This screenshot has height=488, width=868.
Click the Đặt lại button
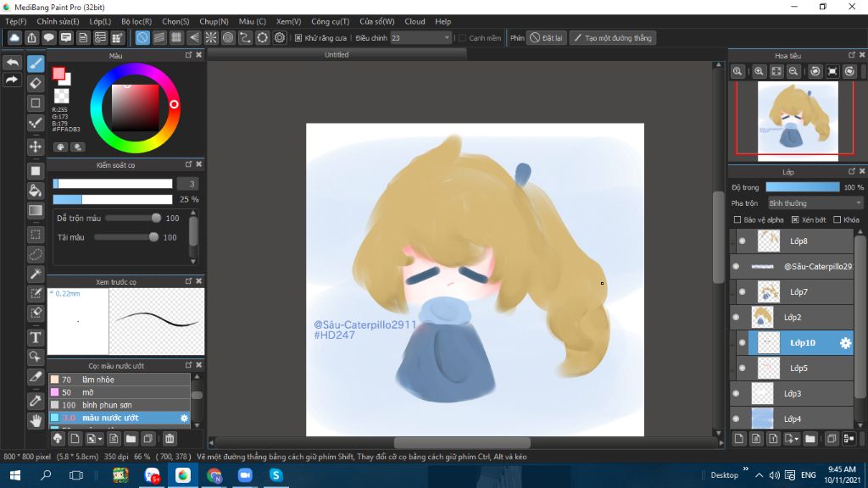point(547,37)
